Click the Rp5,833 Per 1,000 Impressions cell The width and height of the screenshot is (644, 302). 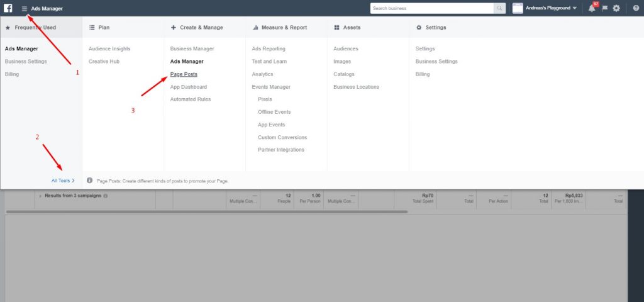569,198
